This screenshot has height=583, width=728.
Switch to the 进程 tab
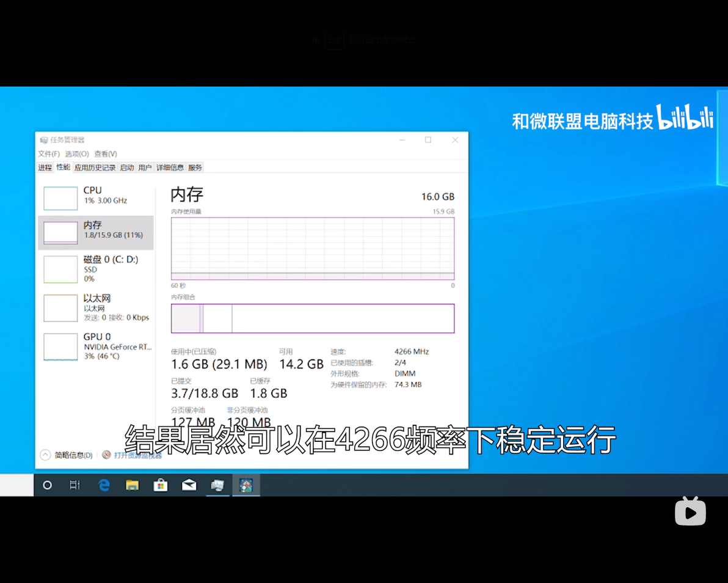point(45,167)
